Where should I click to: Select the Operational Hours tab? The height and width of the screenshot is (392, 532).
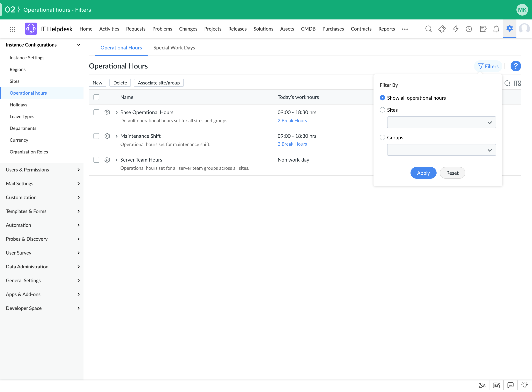pos(121,48)
